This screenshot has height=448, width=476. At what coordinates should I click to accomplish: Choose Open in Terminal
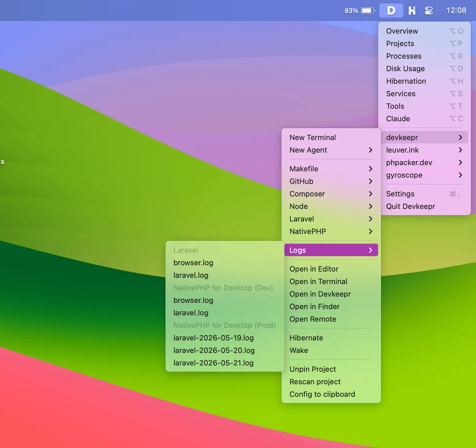pos(331,281)
